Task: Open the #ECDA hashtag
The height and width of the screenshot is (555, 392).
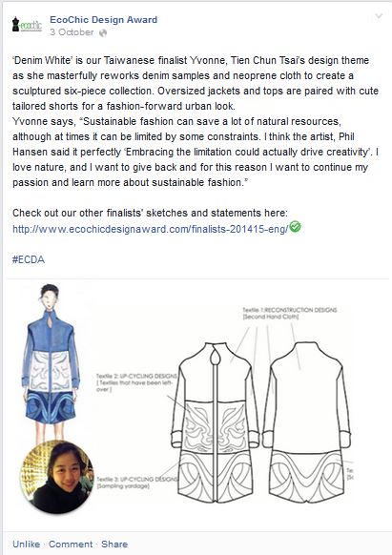Action: (29, 259)
